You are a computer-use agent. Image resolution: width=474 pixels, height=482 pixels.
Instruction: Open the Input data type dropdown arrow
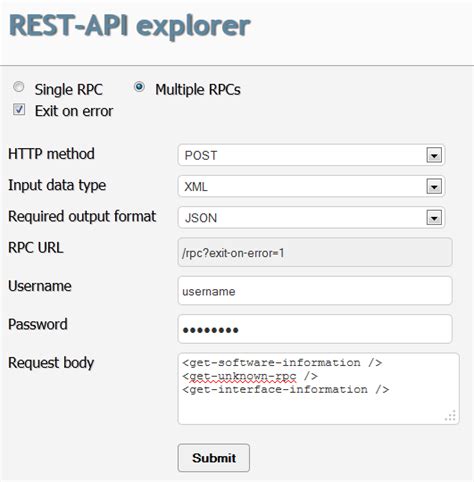(x=434, y=187)
